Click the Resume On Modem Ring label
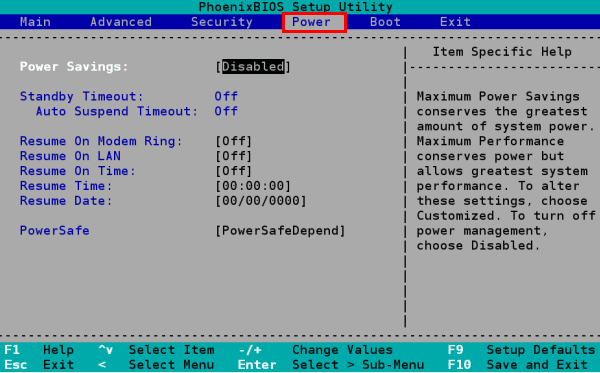Image resolution: width=600 pixels, height=373 pixels. point(101,141)
